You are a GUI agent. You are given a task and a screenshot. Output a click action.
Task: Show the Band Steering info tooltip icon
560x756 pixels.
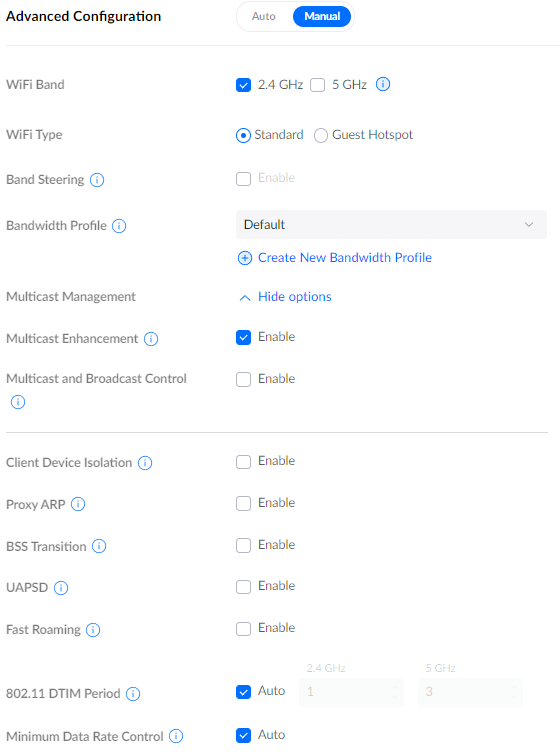[x=97, y=180]
